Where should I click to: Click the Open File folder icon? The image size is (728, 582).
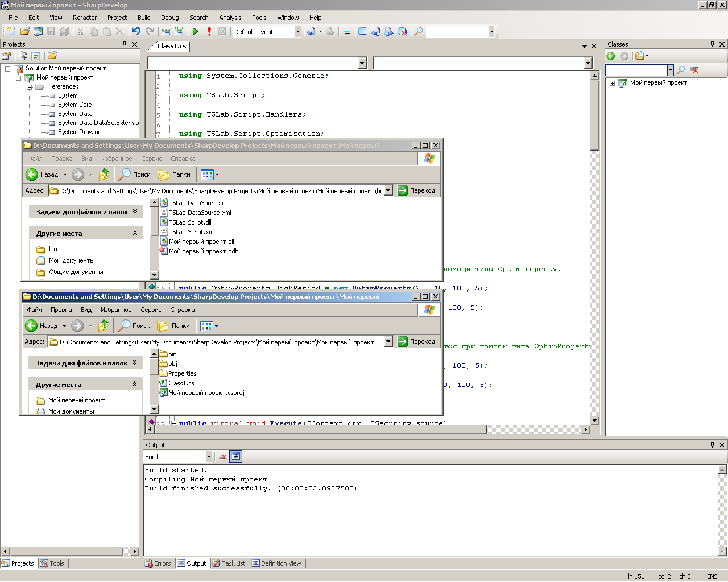24,32
